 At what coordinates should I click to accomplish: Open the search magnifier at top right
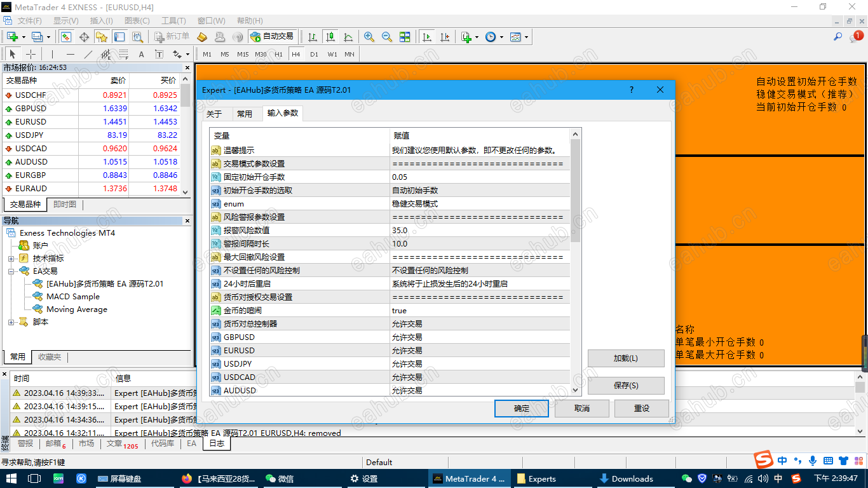tap(838, 37)
